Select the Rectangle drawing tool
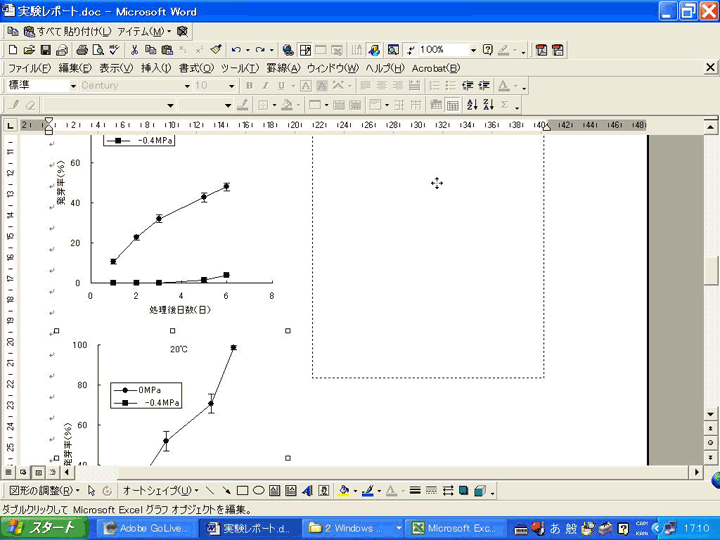720x540 pixels. (x=242, y=491)
